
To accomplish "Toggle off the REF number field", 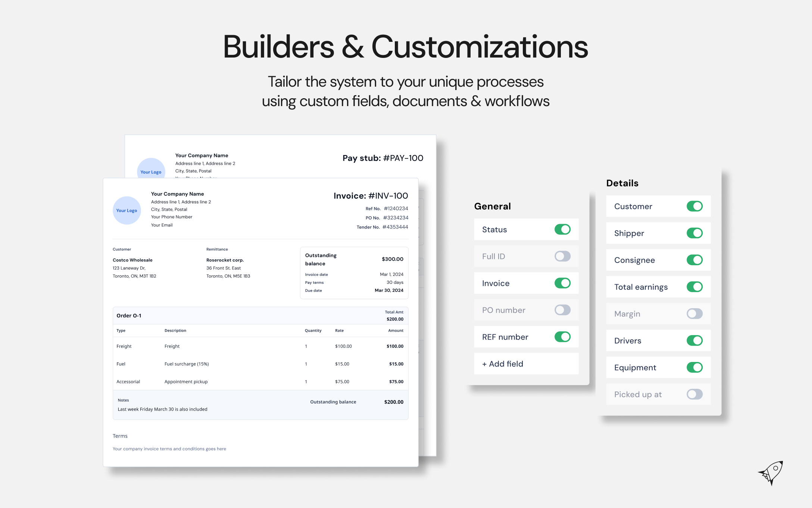I will (563, 337).
